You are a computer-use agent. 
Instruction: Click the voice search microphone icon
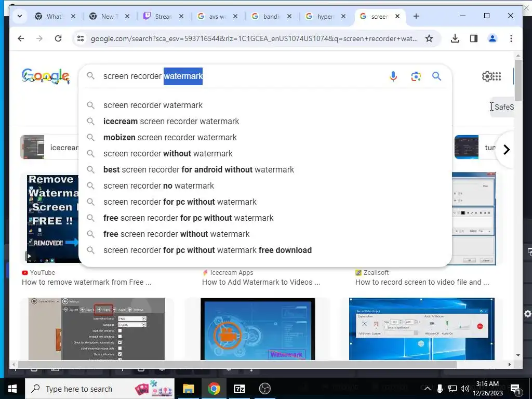[393, 76]
